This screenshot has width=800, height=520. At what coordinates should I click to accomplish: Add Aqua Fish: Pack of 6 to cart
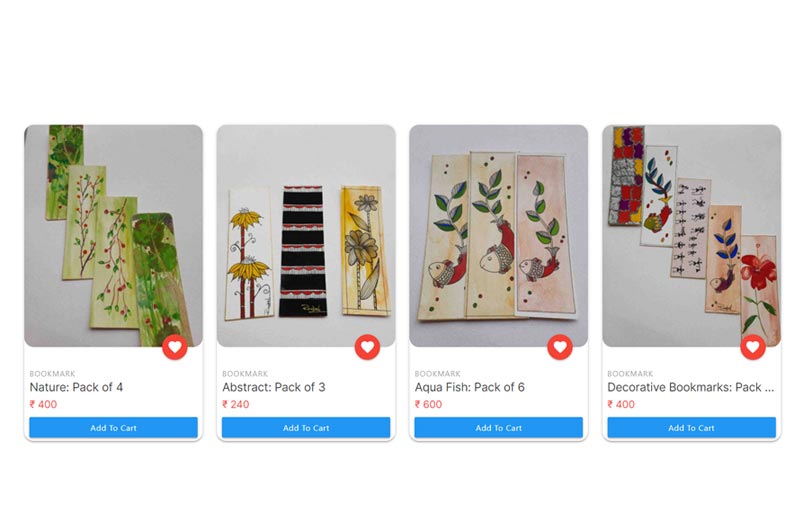[498, 428]
